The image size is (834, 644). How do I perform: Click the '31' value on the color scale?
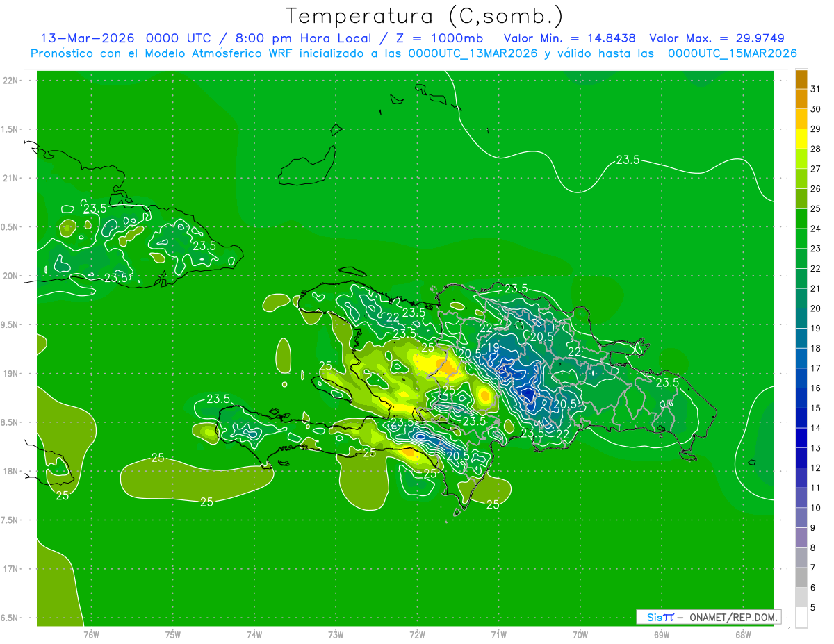pyautogui.click(x=815, y=89)
